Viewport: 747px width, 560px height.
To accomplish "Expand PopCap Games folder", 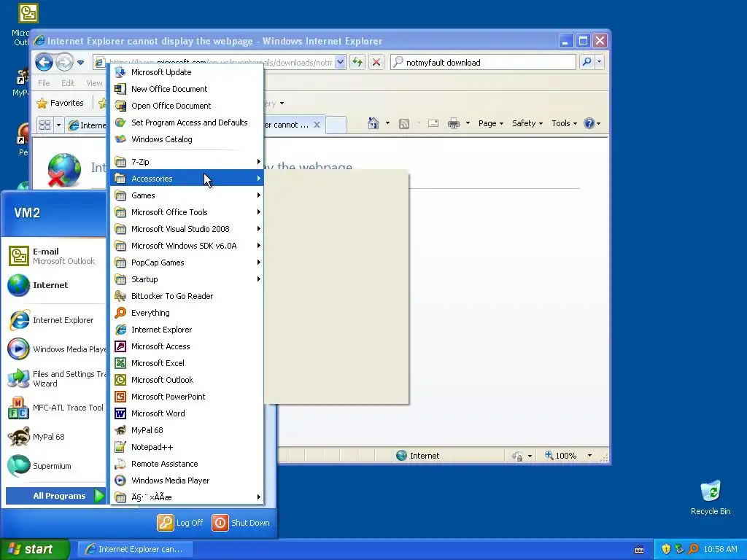I will click(187, 262).
